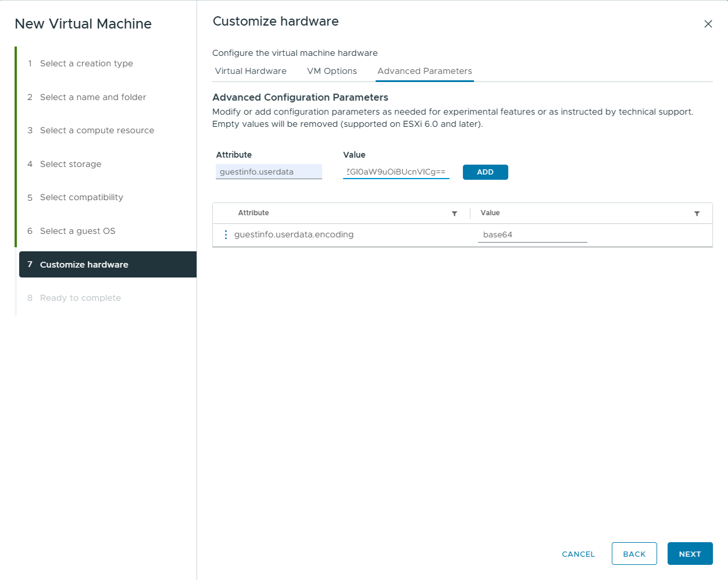
Task: Switch to the VM Options tab
Action: [x=332, y=71]
